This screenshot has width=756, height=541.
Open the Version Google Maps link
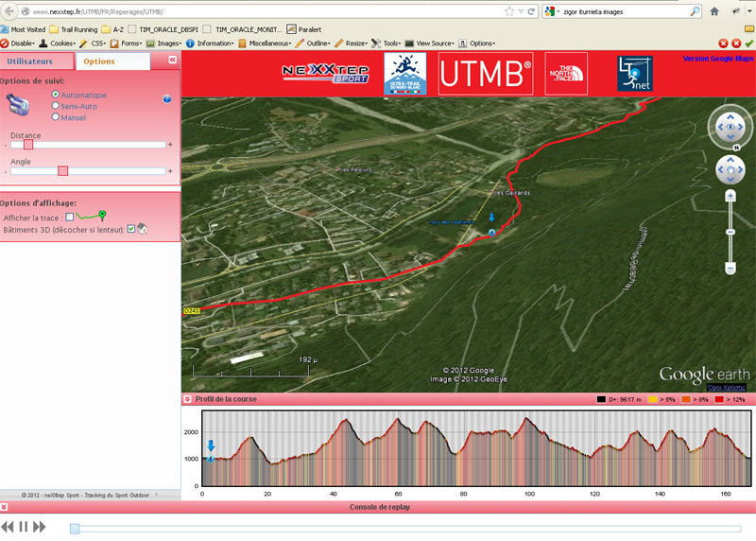718,59
